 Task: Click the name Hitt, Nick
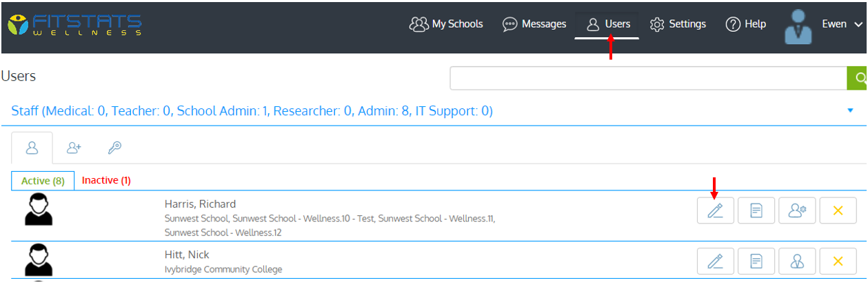point(187,255)
